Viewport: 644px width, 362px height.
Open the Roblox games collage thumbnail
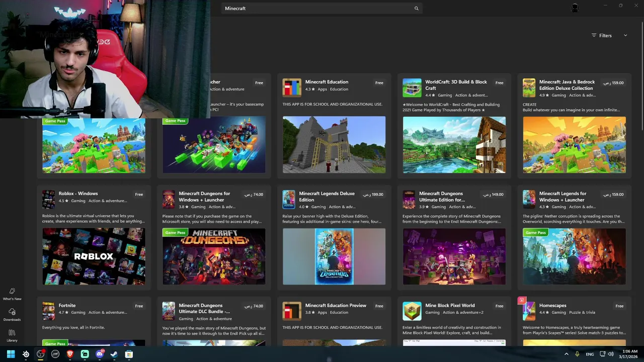(x=94, y=256)
